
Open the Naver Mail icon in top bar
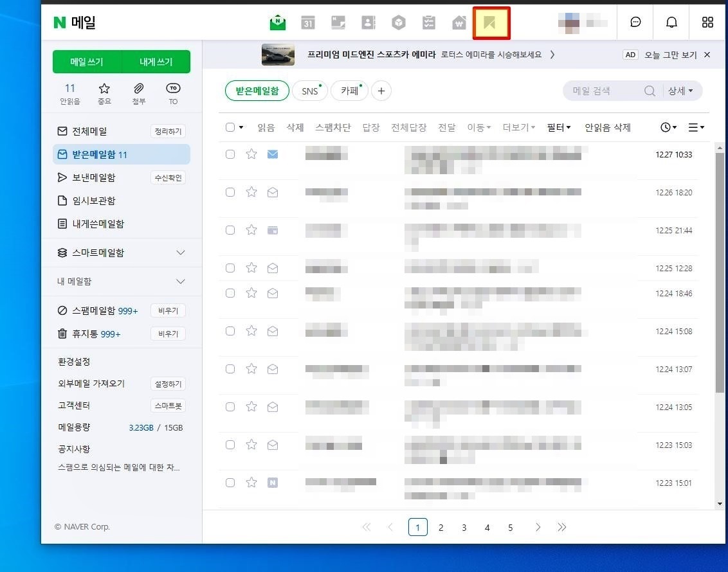pyautogui.click(x=278, y=22)
